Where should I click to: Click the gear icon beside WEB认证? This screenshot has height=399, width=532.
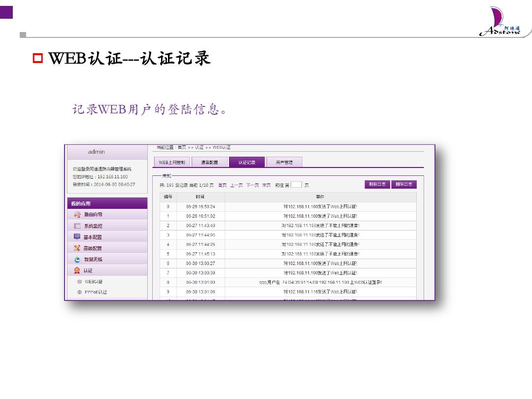[x=79, y=282]
